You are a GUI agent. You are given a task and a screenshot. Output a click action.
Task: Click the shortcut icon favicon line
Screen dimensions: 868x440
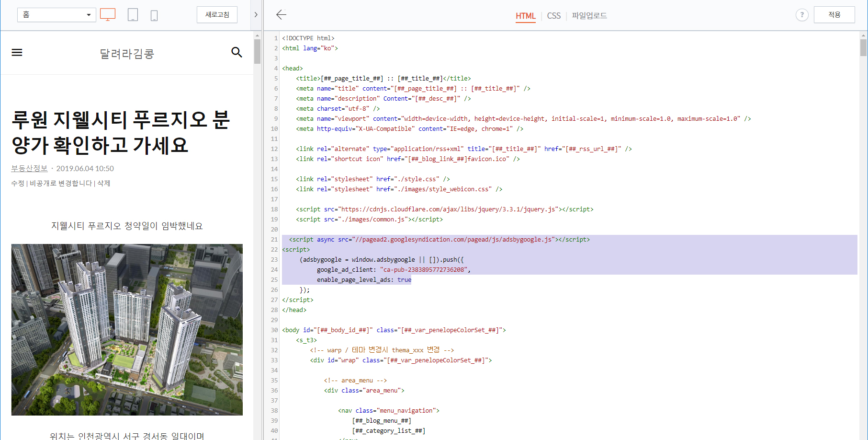407,159
